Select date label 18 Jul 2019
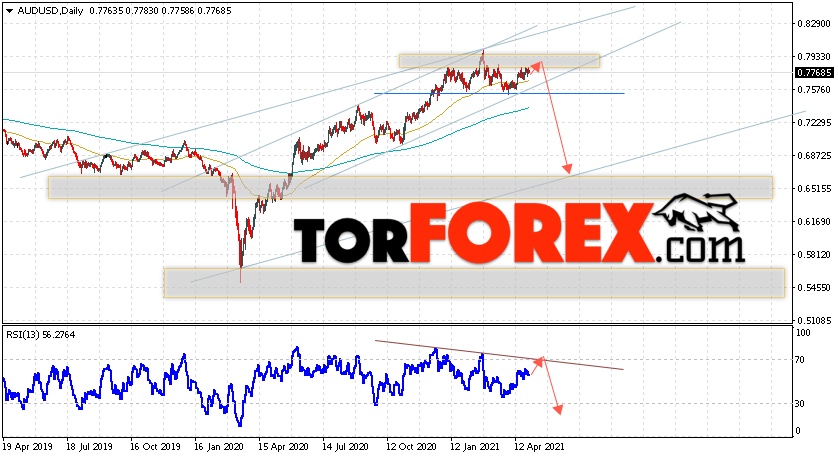Viewport: 838px width, 458px height. [x=89, y=446]
